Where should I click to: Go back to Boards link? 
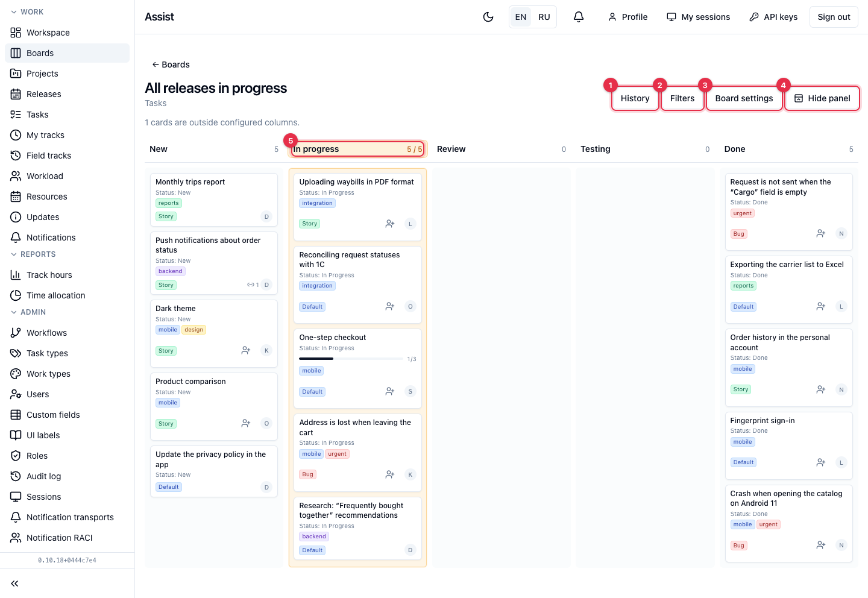[171, 65]
